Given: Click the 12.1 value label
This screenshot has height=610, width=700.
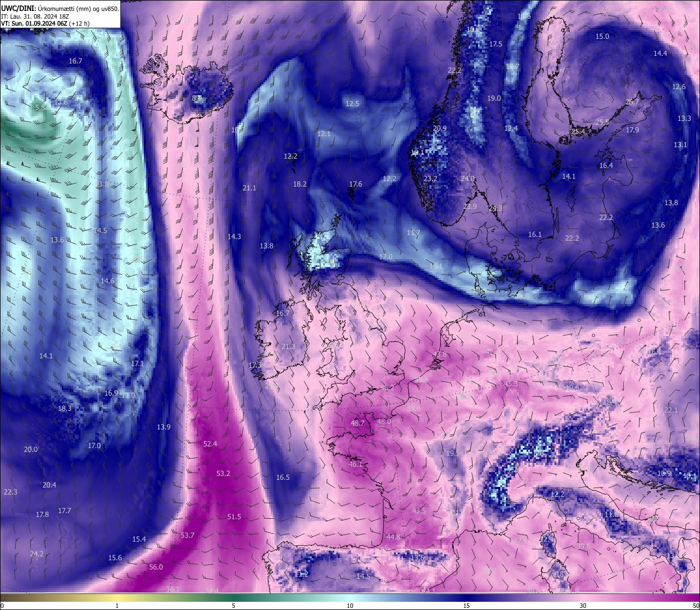Looking at the screenshot, I should coord(324,133).
